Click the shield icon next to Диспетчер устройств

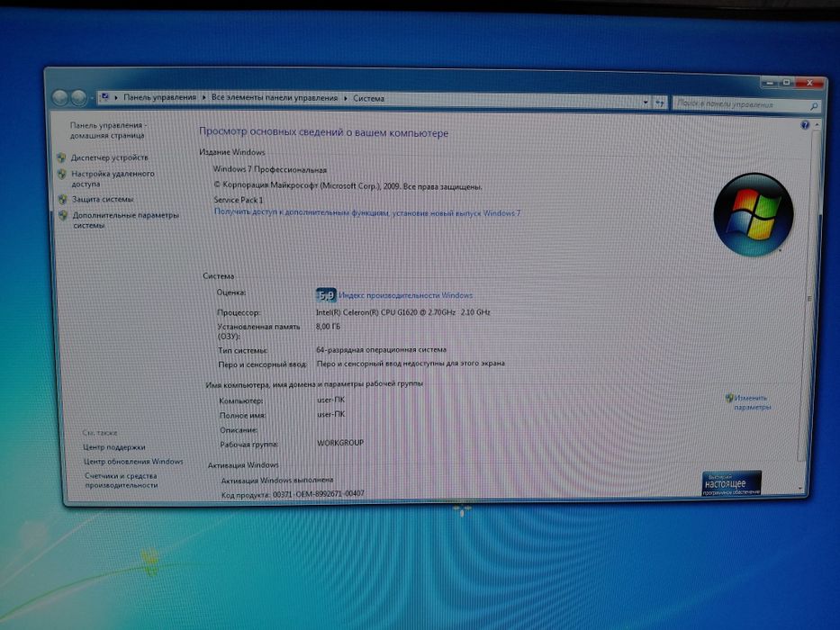[x=61, y=157]
